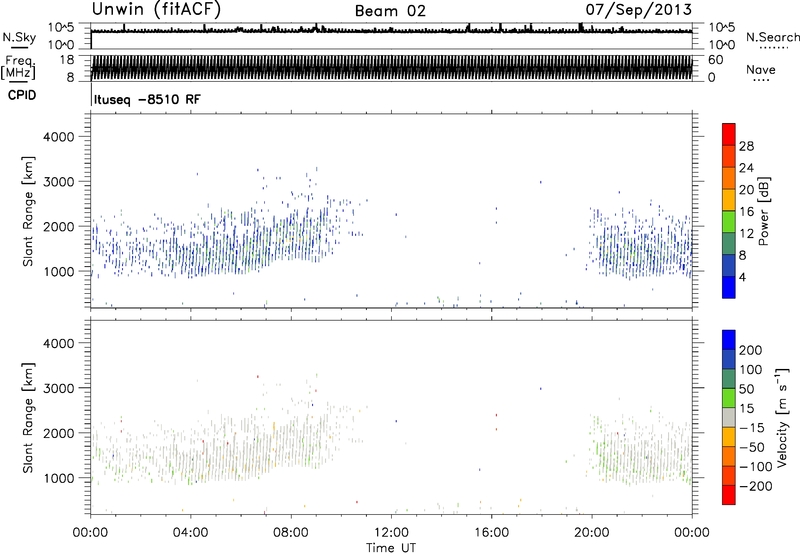Click the '200' Velocity colorbar tick label
The image size is (800, 554).
tap(751, 350)
